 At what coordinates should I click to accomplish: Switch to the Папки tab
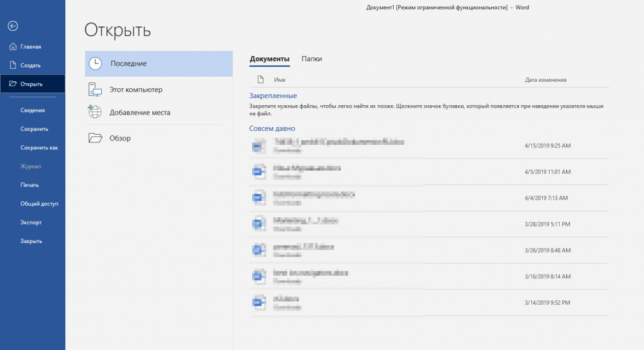point(311,59)
